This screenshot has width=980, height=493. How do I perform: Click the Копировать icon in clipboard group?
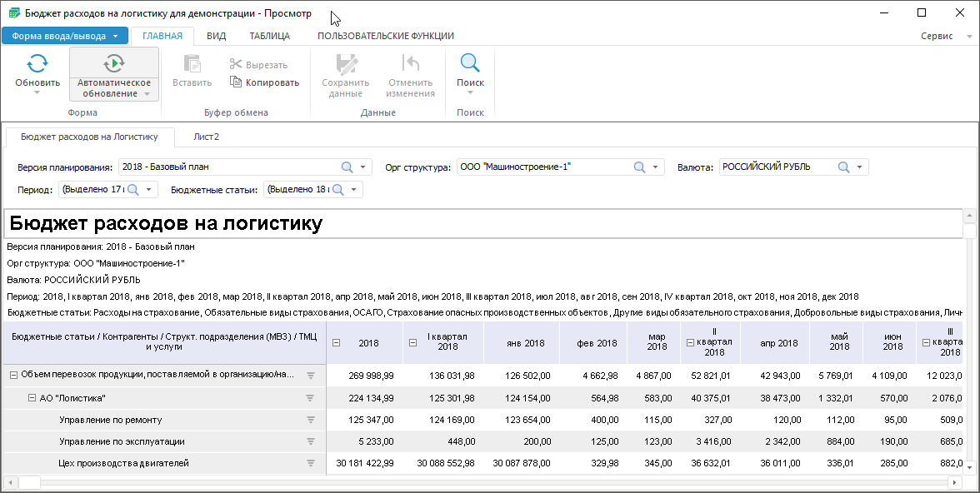tap(237, 82)
